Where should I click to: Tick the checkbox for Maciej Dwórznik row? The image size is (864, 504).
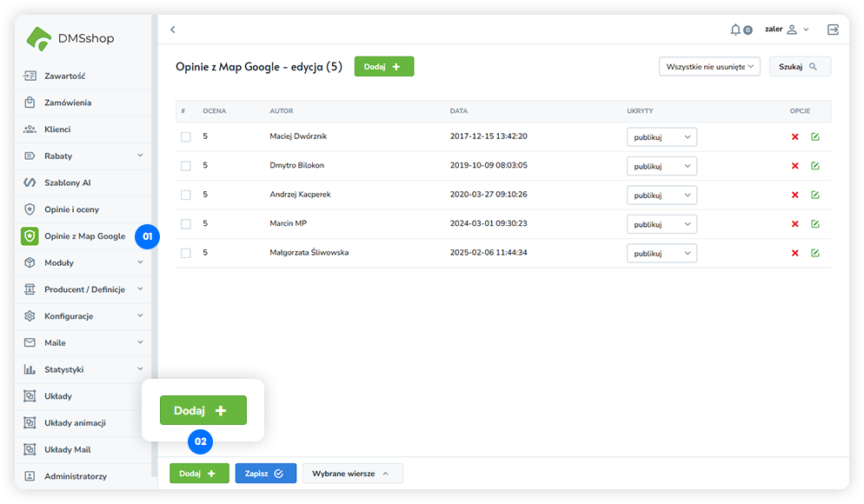tap(185, 137)
